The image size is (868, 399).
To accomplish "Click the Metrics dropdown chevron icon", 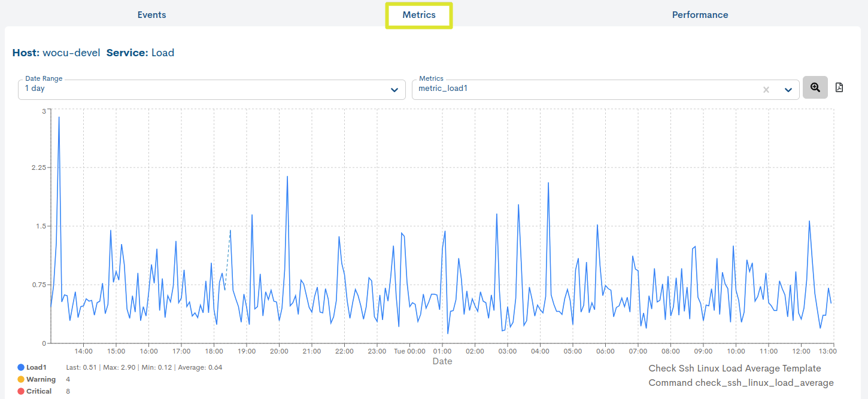I will (788, 90).
